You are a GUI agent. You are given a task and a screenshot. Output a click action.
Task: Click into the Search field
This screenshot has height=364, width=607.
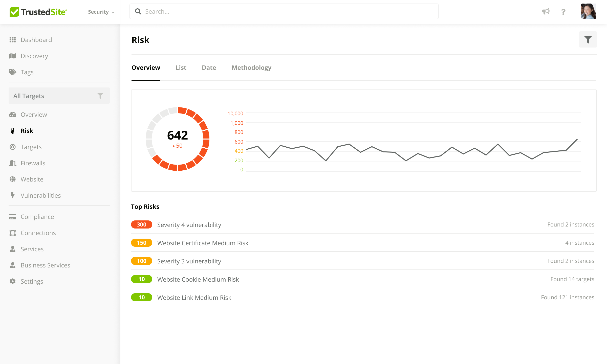[284, 12]
